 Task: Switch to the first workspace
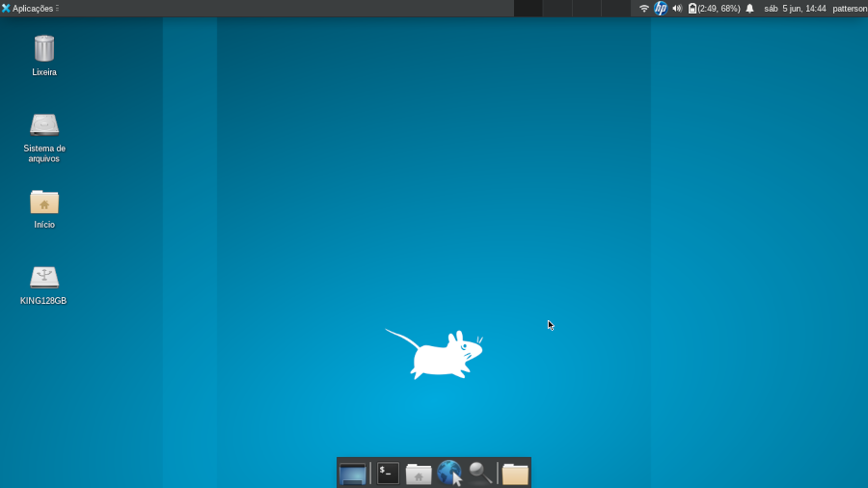click(529, 9)
